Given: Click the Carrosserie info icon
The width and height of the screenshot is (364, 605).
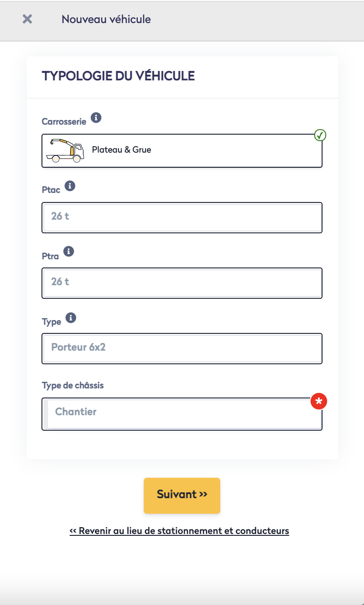Looking at the screenshot, I should [x=96, y=118].
